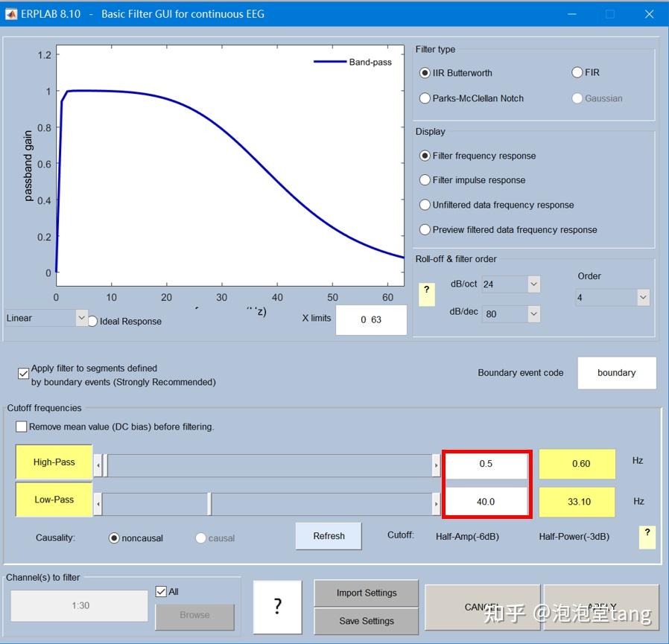669x644 pixels.
Task: Click the High-Pass slider thumb
Action: coord(105,465)
